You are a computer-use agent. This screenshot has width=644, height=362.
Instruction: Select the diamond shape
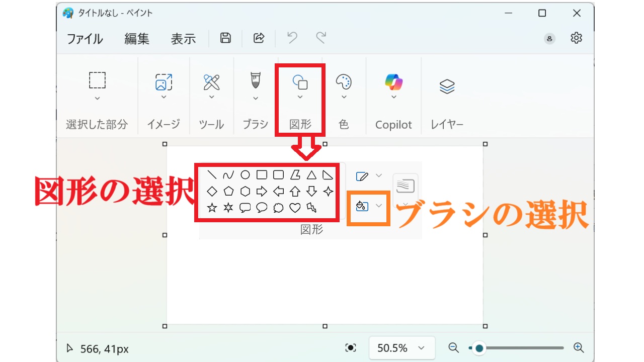212,192
